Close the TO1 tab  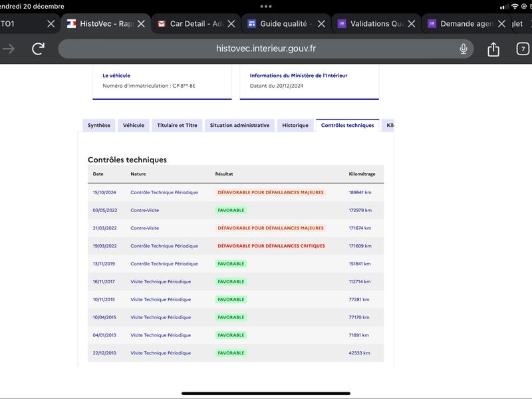pos(51,24)
